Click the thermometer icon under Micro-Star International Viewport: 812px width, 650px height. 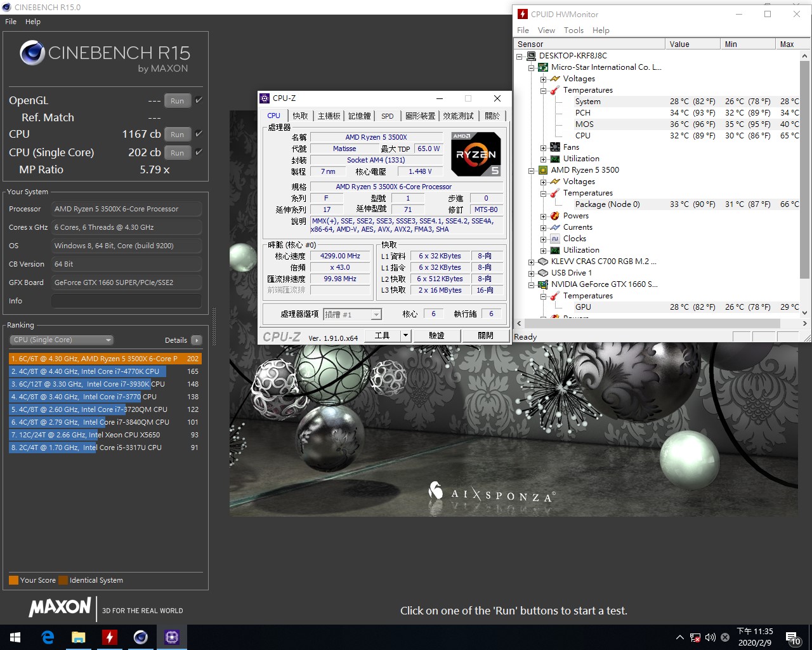pos(555,90)
